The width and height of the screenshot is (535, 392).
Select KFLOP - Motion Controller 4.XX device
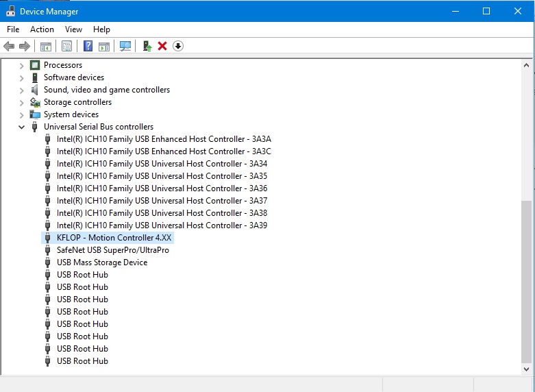click(114, 238)
